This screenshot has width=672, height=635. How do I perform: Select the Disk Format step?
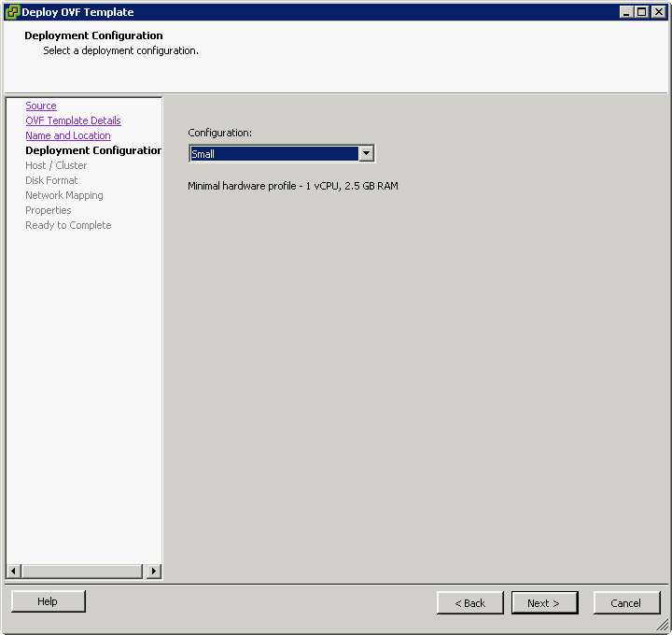pyautogui.click(x=51, y=180)
